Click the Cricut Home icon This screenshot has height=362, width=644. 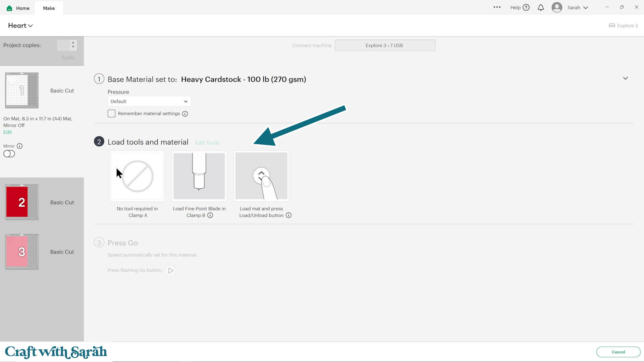click(9, 8)
